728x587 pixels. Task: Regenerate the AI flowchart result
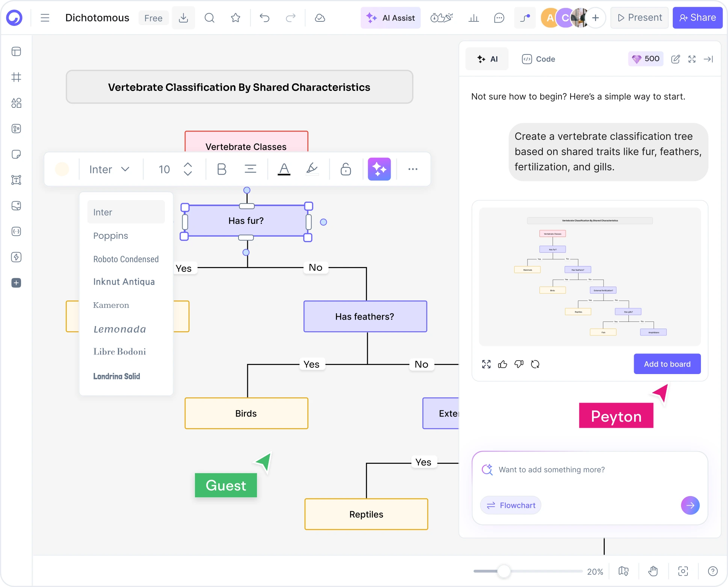[x=535, y=364]
